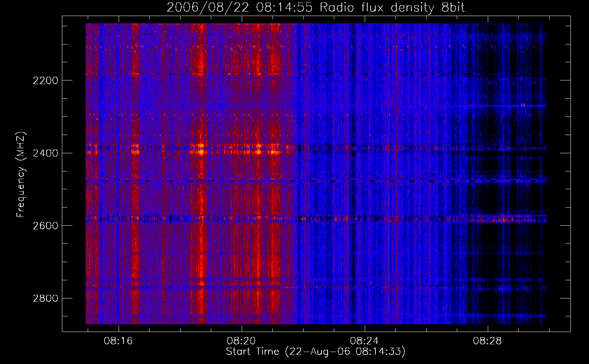Click the Frequency (MHZ) axis title
The width and height of the screenshot is (589, 364).
[21, 175]
